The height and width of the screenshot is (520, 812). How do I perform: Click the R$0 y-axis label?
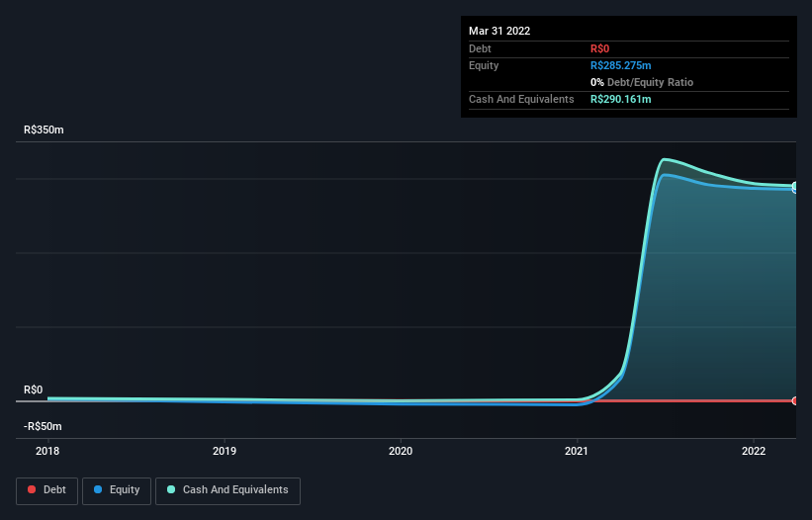34,390
